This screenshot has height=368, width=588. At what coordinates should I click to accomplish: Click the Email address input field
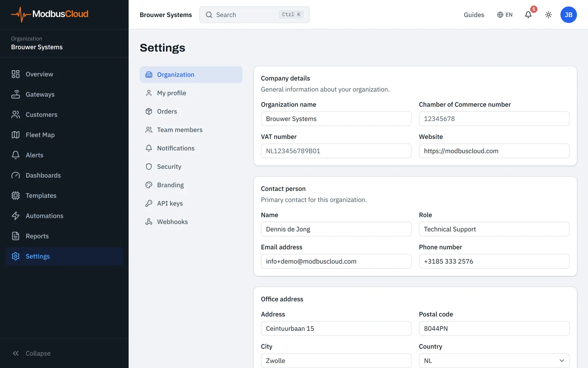336,261
